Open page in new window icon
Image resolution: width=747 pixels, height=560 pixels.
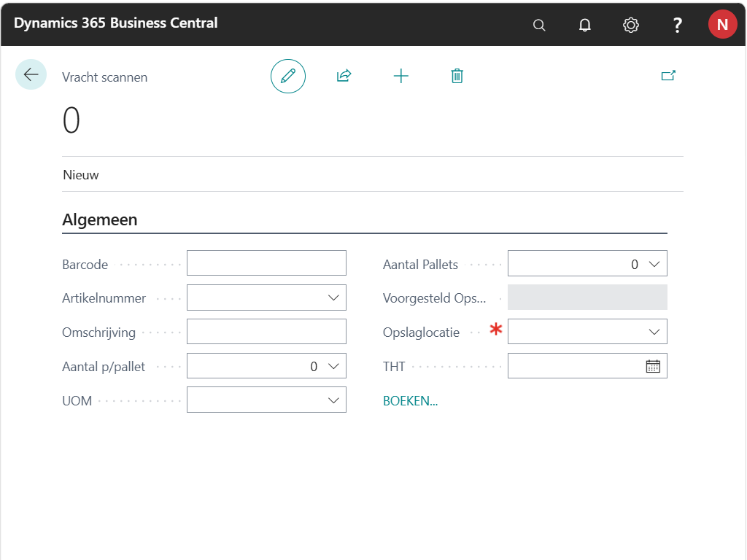pos(668,75)
